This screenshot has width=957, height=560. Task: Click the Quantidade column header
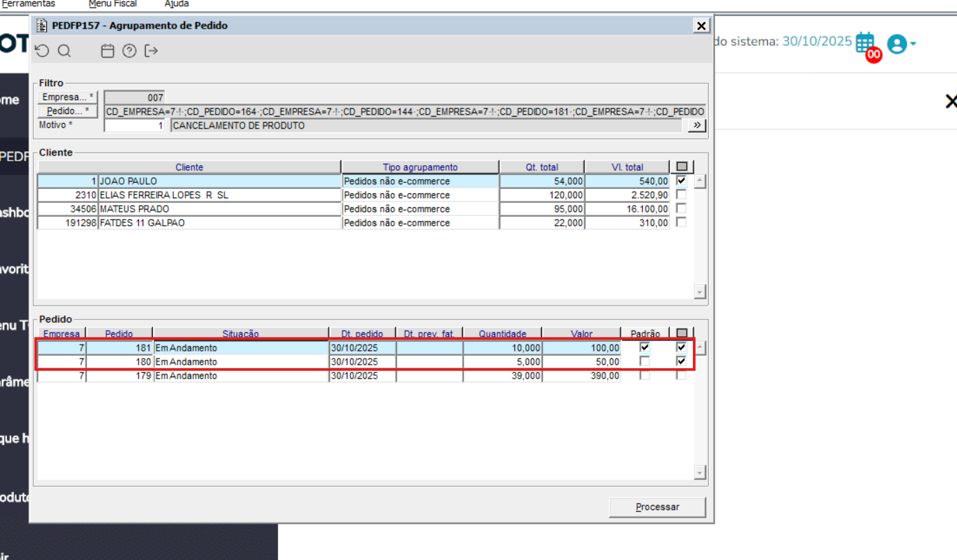tap(502, 333)
